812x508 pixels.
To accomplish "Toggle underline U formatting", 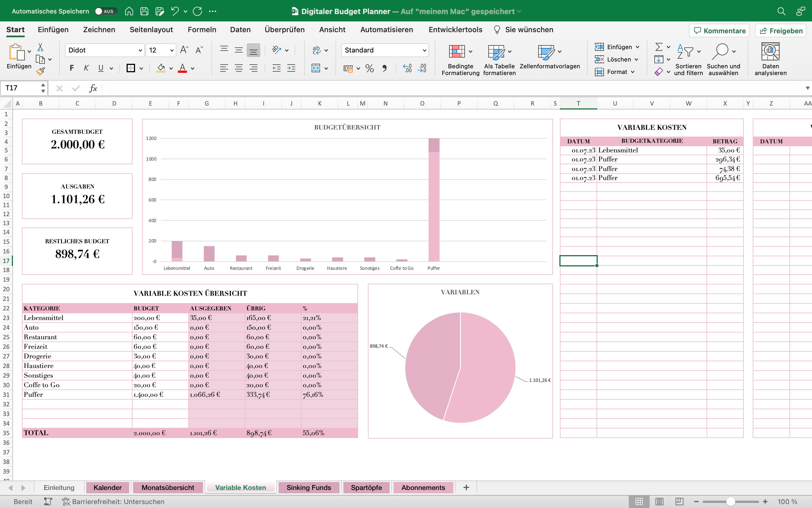I will pos(101,68).
